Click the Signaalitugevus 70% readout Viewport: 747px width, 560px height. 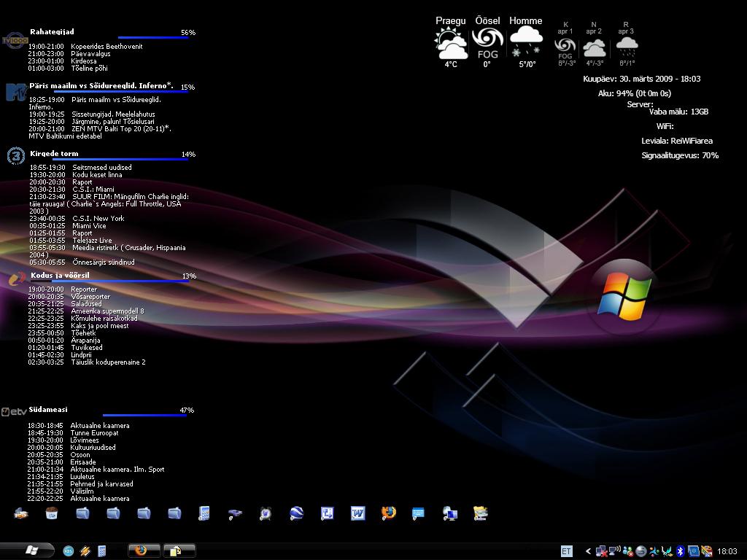pos(680,156)
